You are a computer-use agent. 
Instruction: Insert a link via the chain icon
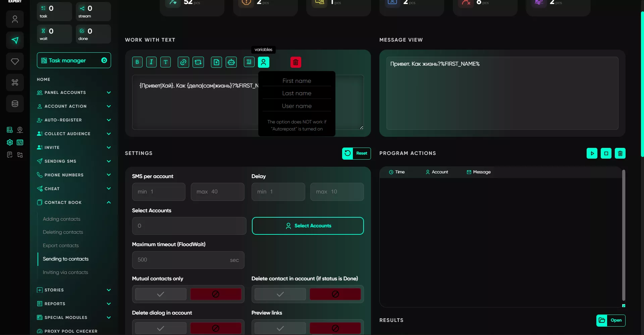tap(183, 62)
